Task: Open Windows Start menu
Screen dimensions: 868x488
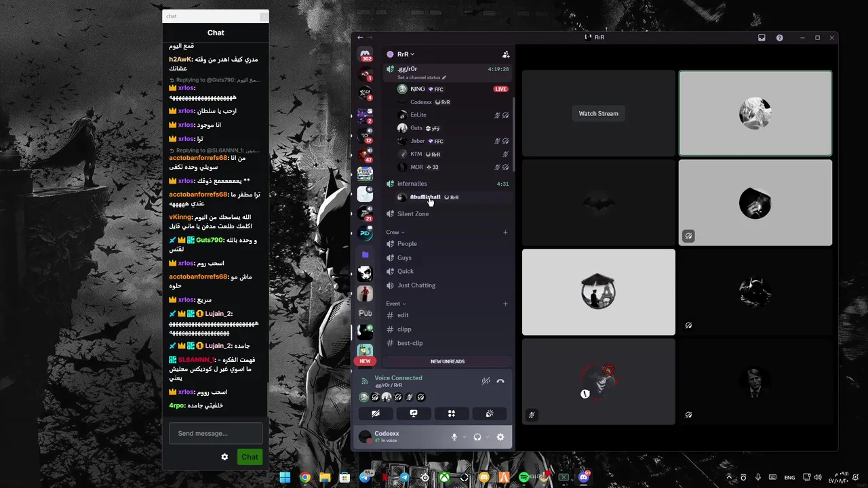Action: coord(285,478)
